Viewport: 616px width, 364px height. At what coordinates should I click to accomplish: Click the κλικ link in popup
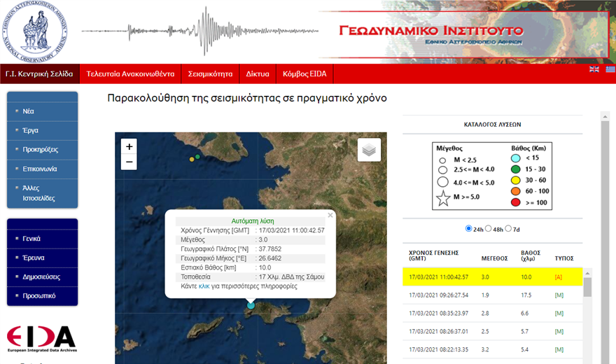[204, 286]
